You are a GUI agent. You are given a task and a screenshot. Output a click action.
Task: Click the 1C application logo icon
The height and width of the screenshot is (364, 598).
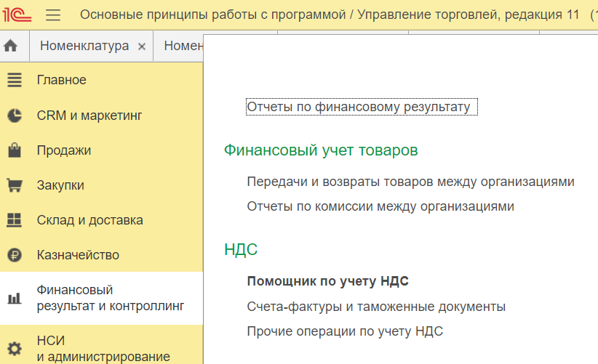pos(19,15)
